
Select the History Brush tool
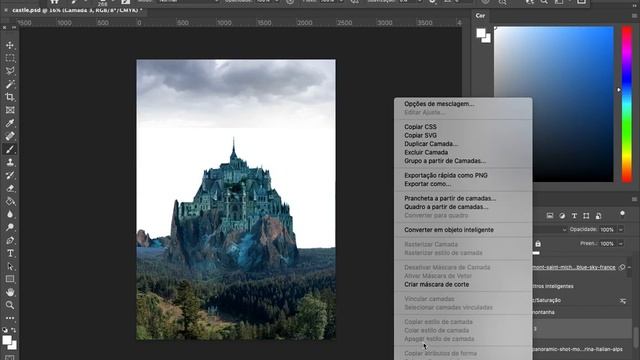click(10, 176)
